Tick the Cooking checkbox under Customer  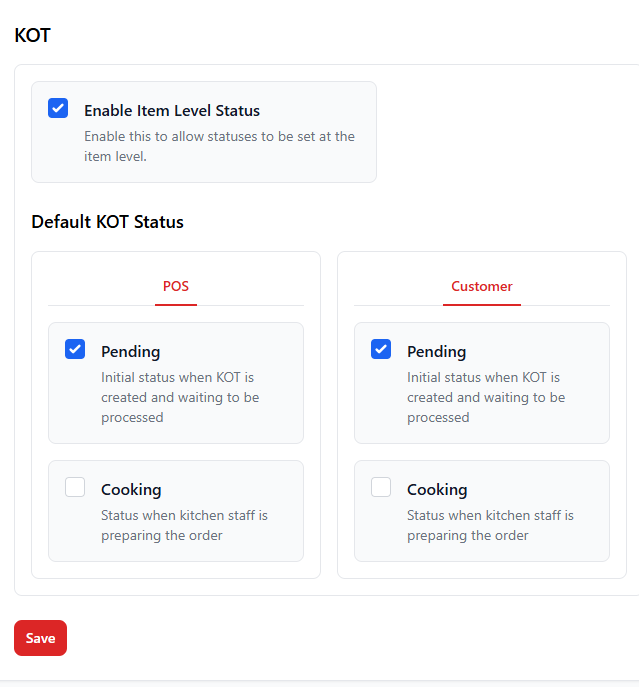pos(381,487)
